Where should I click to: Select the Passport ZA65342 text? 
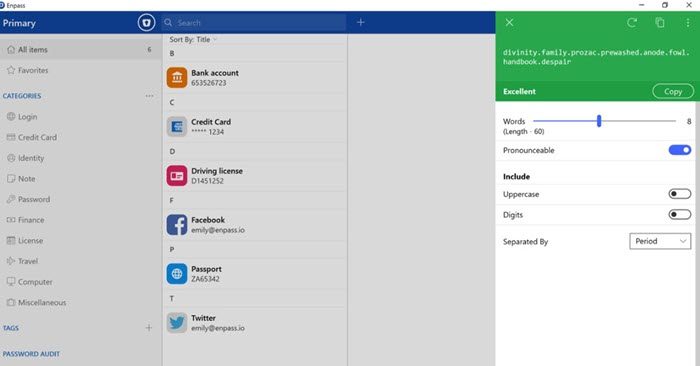pos(205,279)
